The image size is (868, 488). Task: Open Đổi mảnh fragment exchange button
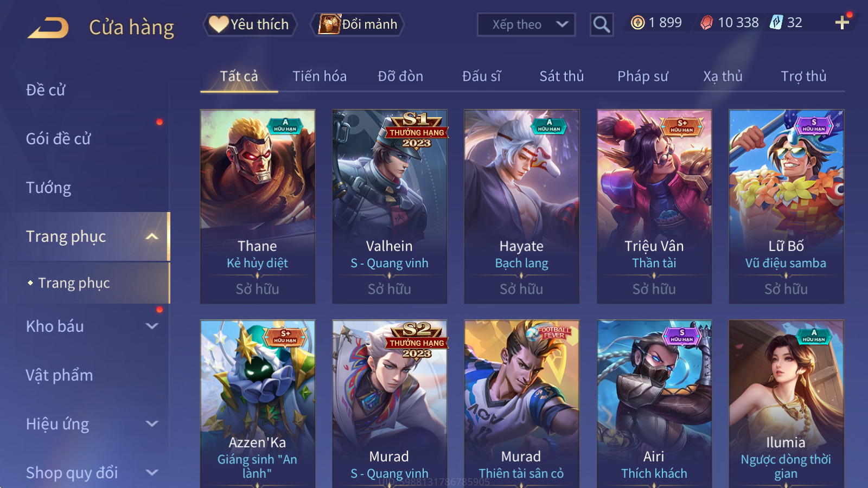[x=358, y=24]
